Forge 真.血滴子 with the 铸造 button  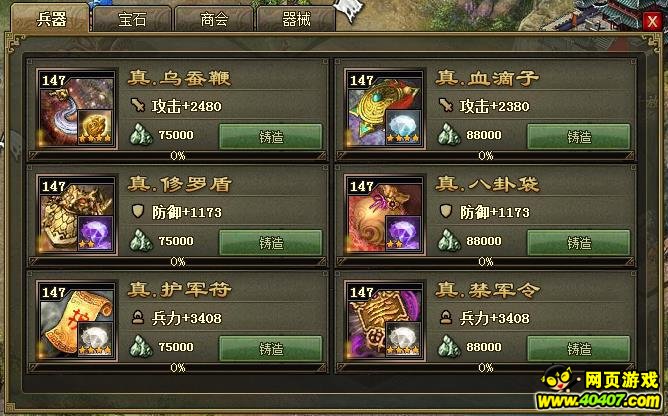[579, 136]
